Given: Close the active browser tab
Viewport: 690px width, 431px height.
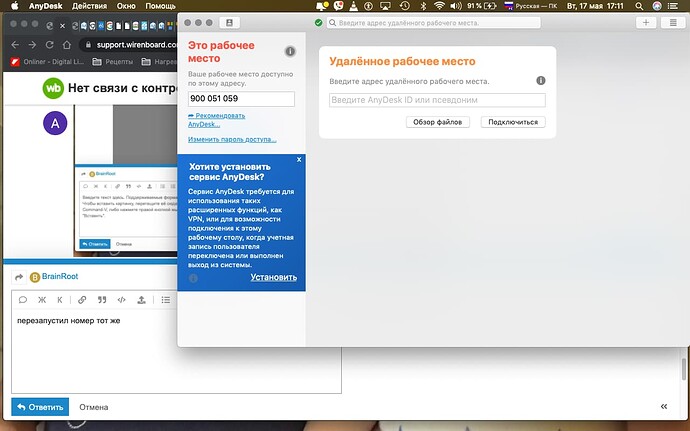Looking at the screenshot, I should (x=62, y=26).
